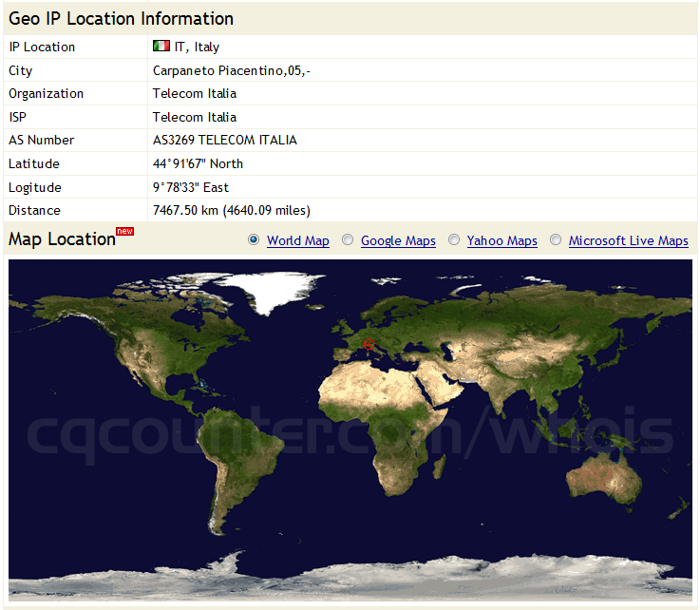700x610 pixels.
Task: Click the 'Organization' row label
Action: [46, 94]
